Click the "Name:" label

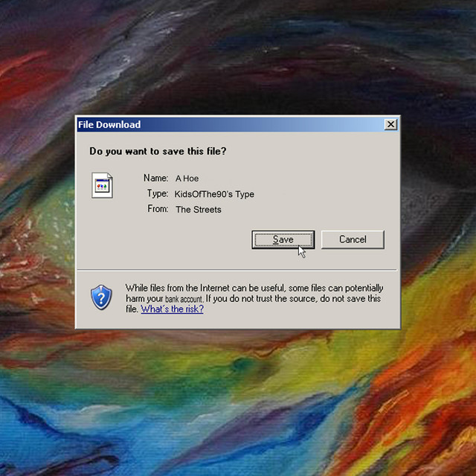click(x=155, y=178)
